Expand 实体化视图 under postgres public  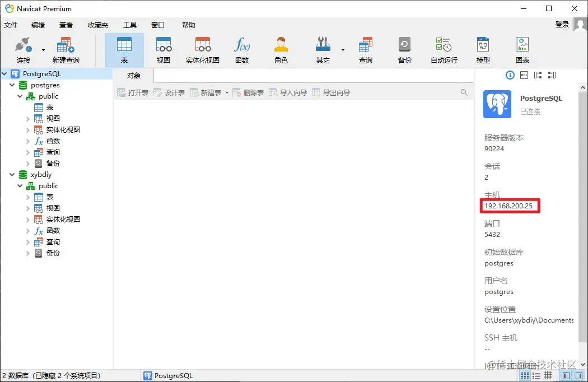point(28,130)
